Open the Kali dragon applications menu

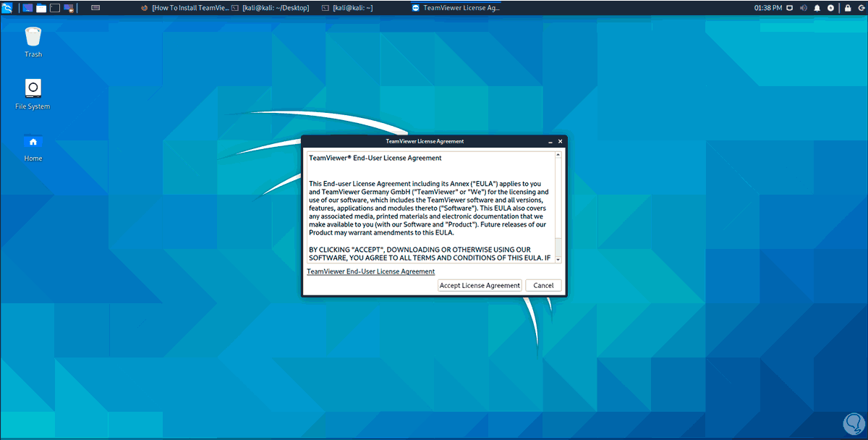[8, 8]
